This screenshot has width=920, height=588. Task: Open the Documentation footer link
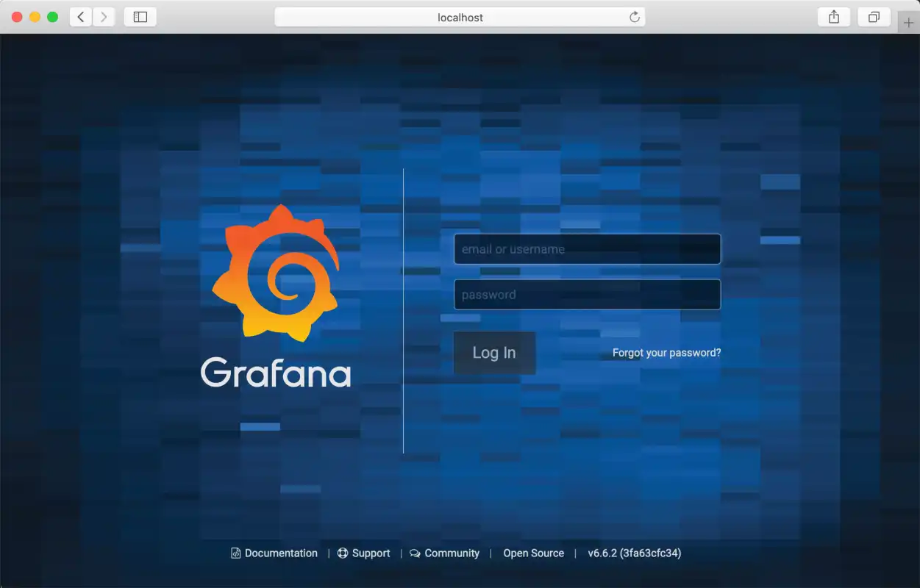tap(274, 553)
